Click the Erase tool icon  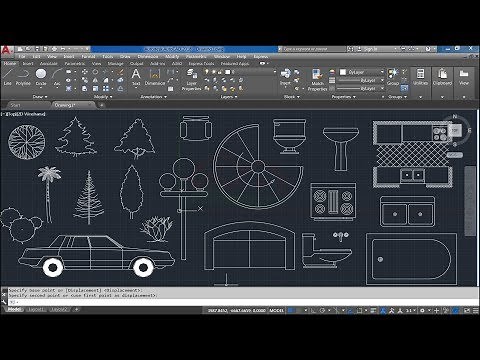[x=120, y=72]
